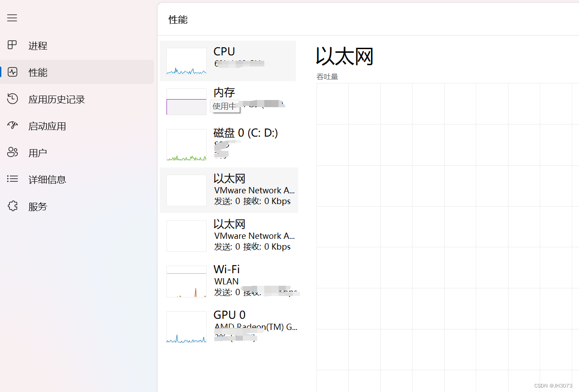
Task: Click the Services (服务) puzzle icon
Action: (x=12, y=206)
